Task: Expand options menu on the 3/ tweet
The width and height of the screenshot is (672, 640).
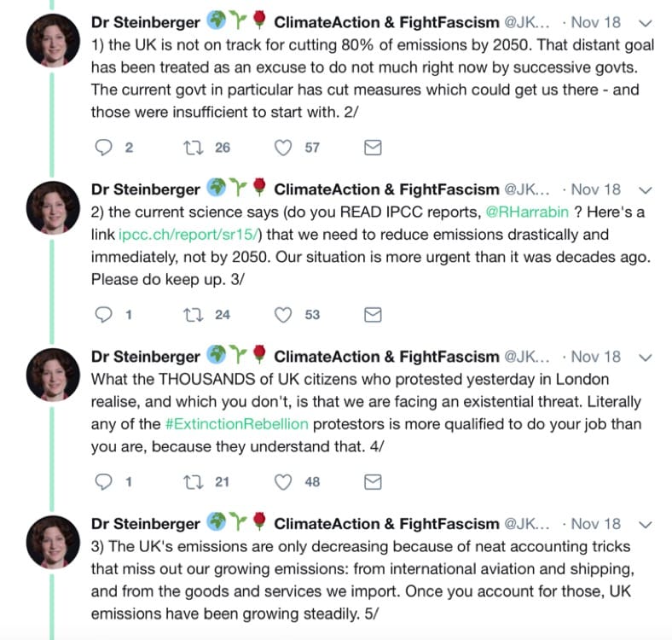Action: click(645, 190)
